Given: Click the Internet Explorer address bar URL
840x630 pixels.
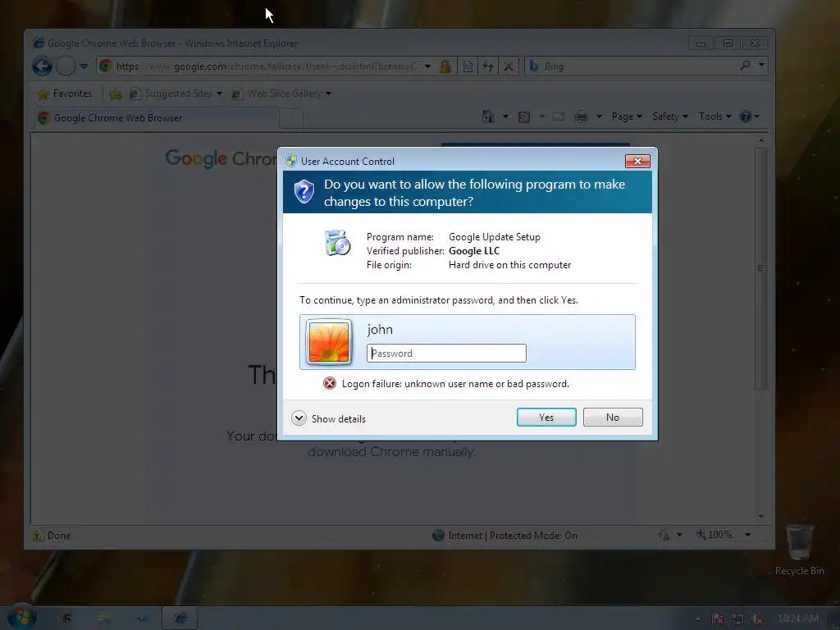Looking at the screenshot, I should (265, 66).
